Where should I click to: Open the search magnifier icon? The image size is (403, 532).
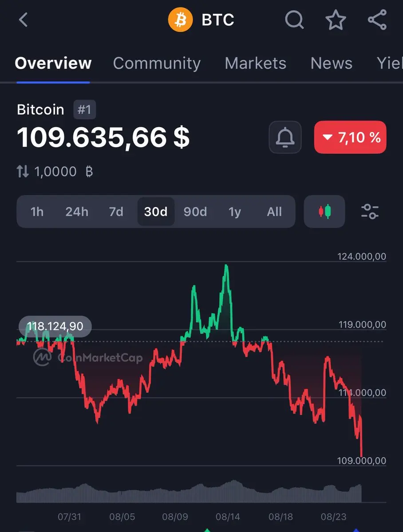click(294, 20)
